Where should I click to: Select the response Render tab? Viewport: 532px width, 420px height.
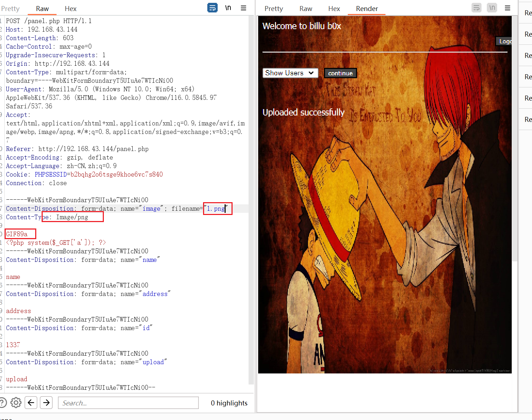(x=367, y=9)
